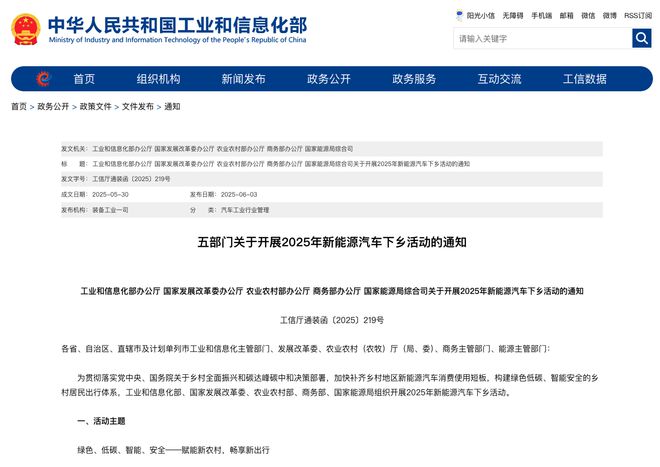Click the 成文日期 2025-05-30 value
Screen dimensions: 660x467
pyautogui.click(x=110, y=195)
